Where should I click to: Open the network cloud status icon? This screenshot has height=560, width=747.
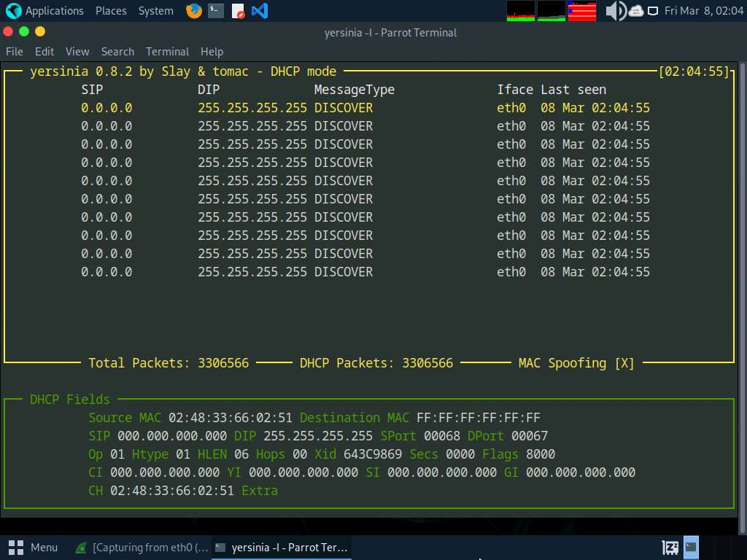[x=635, y=11]
